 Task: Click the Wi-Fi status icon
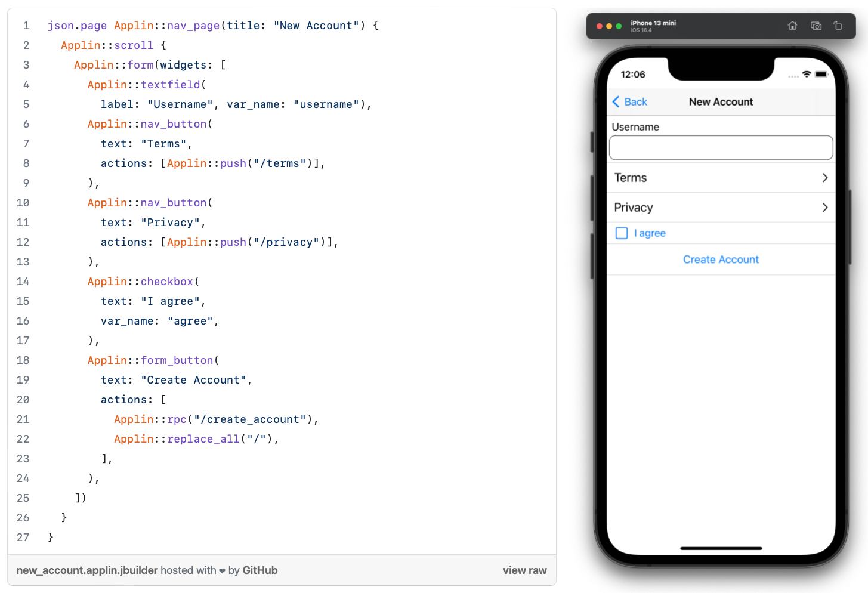tap(807, 74)
